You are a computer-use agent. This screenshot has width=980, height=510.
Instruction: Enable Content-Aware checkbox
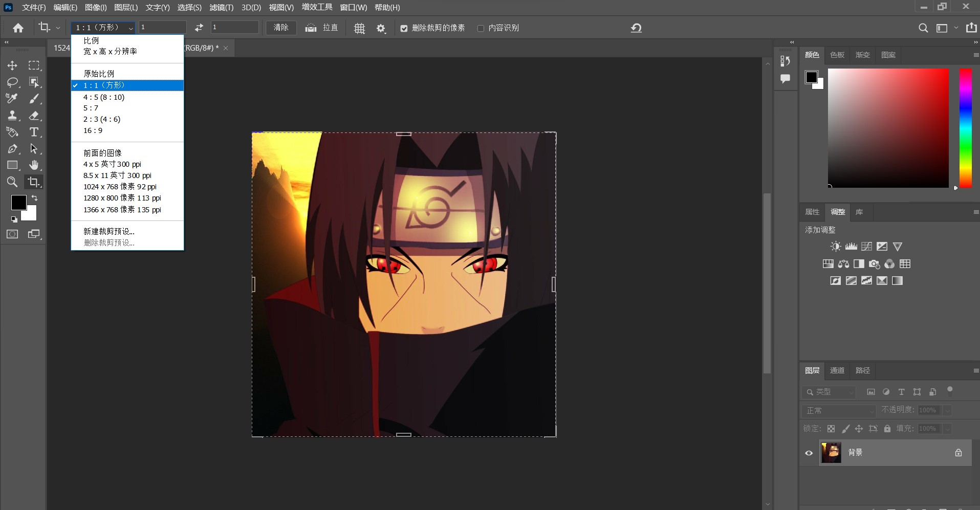[481, 28]
